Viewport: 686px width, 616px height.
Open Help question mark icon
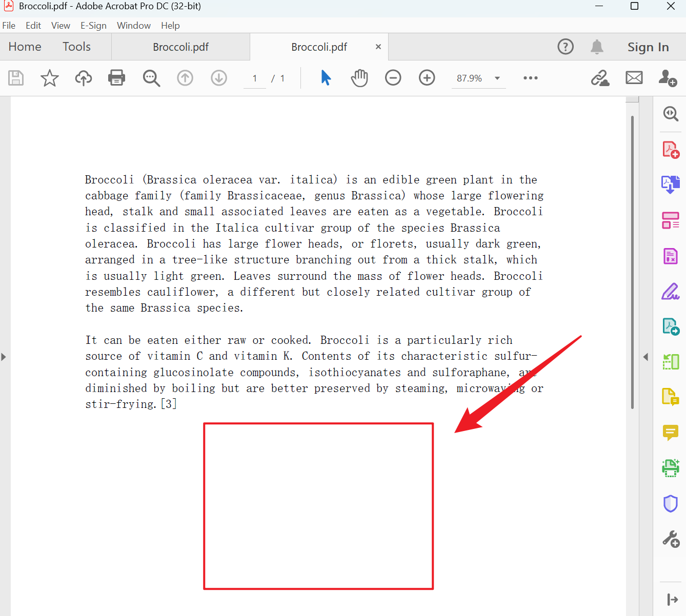[x=566, y=47]
